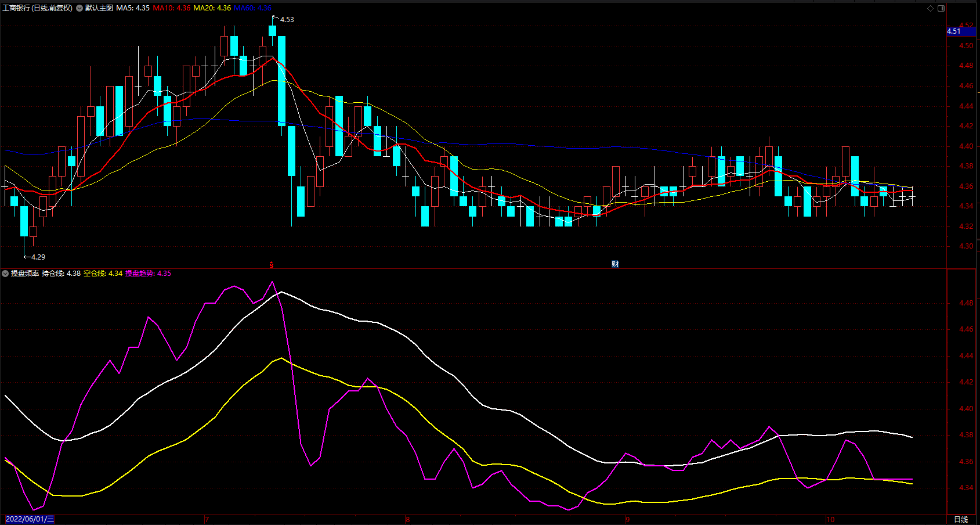Click the diamond marker icon at top right
This screenshot has width=980, height=525.
[x=930, y=8]
